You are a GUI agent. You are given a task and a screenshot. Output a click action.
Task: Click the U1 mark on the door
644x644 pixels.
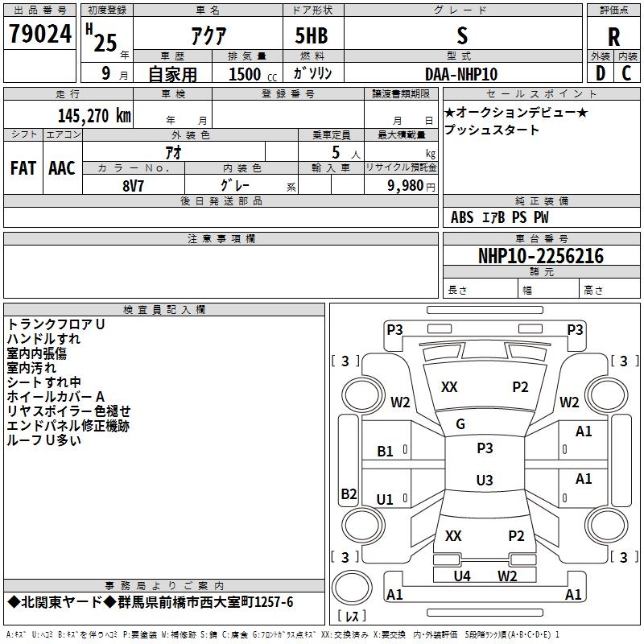pyautogui.click(x=385, y=499)
